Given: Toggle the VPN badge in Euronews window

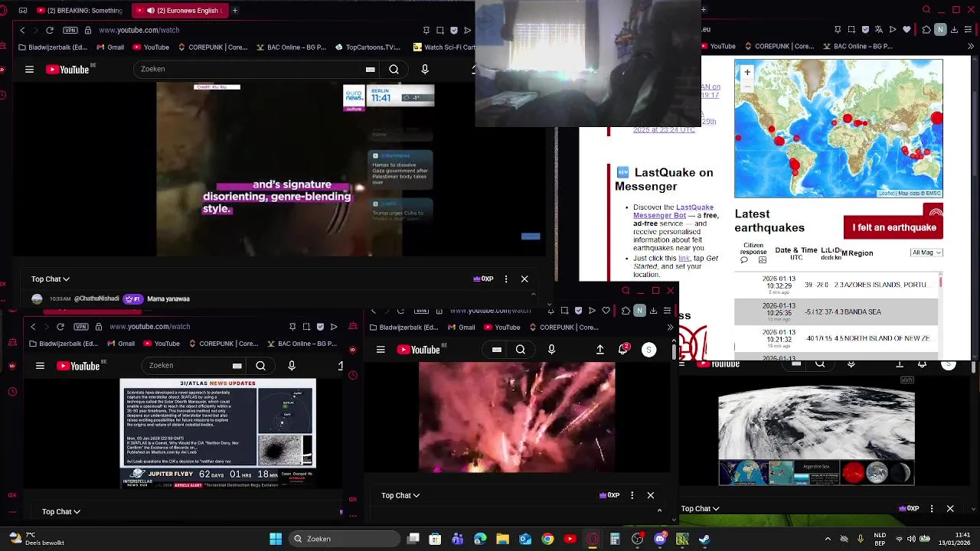Looking at the screenshot, I should click(x=71, y=30).
